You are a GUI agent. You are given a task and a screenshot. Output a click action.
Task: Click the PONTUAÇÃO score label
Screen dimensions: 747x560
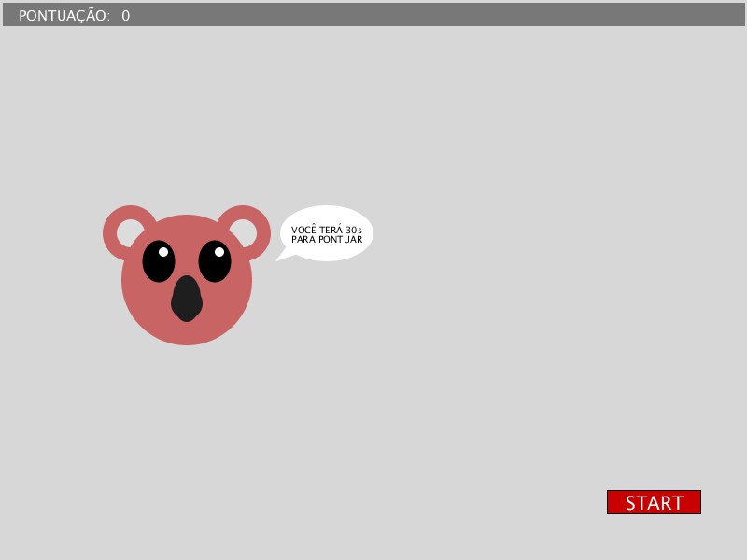click(x=64, y=15)
